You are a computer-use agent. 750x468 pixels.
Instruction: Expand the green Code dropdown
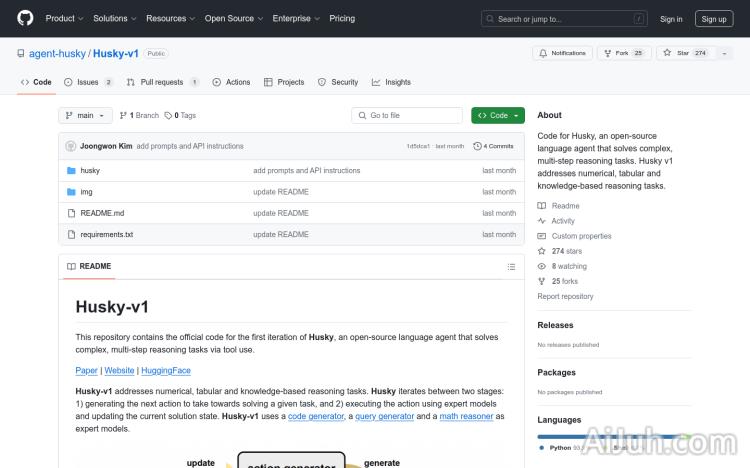498,116
